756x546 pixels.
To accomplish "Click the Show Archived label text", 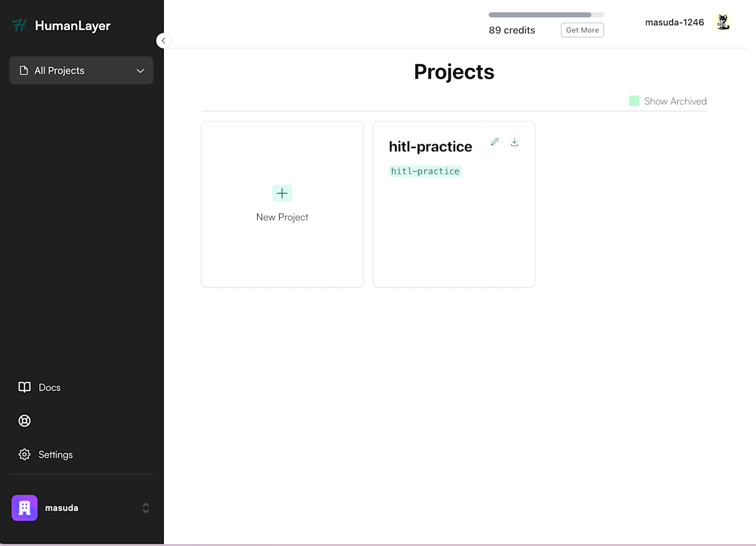I will pyautogui.click(x=675, y=101).
